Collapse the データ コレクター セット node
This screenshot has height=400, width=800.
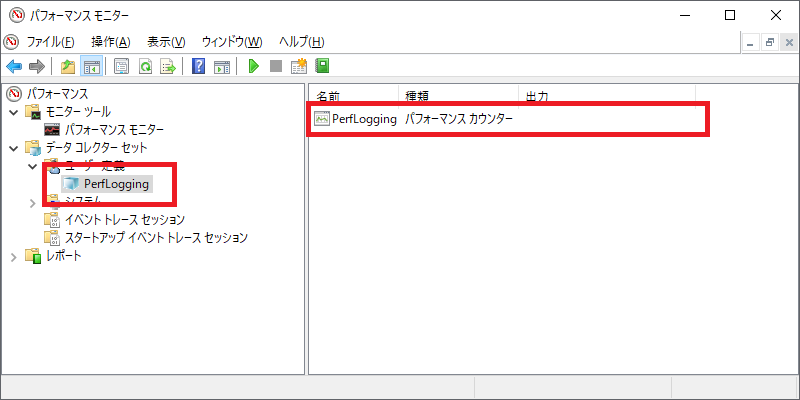pos(14,148)
